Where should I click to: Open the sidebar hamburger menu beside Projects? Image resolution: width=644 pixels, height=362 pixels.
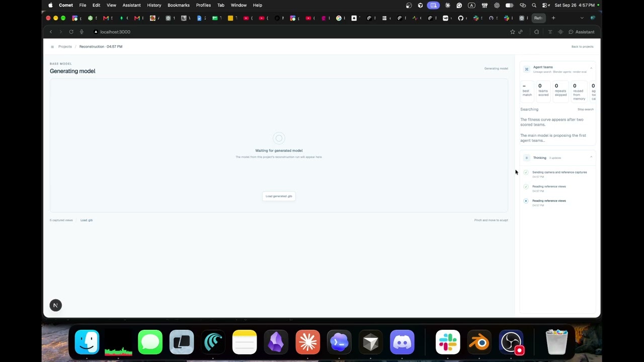click(x=52, y=47)
